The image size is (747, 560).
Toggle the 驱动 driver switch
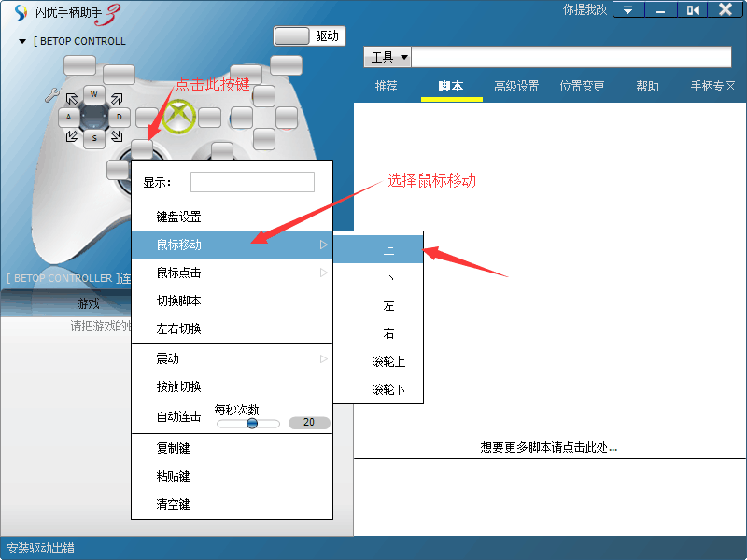point(309,35)
